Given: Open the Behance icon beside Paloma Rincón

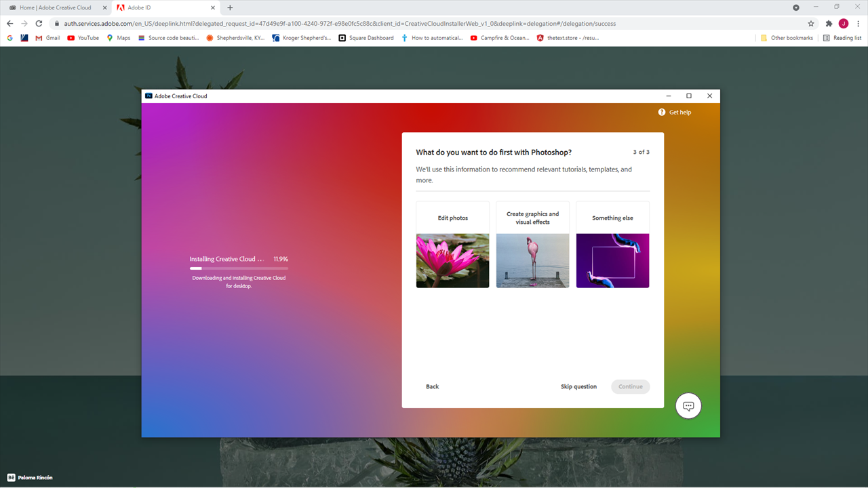Looking at the screenshot, I should [x=11, y=477].
